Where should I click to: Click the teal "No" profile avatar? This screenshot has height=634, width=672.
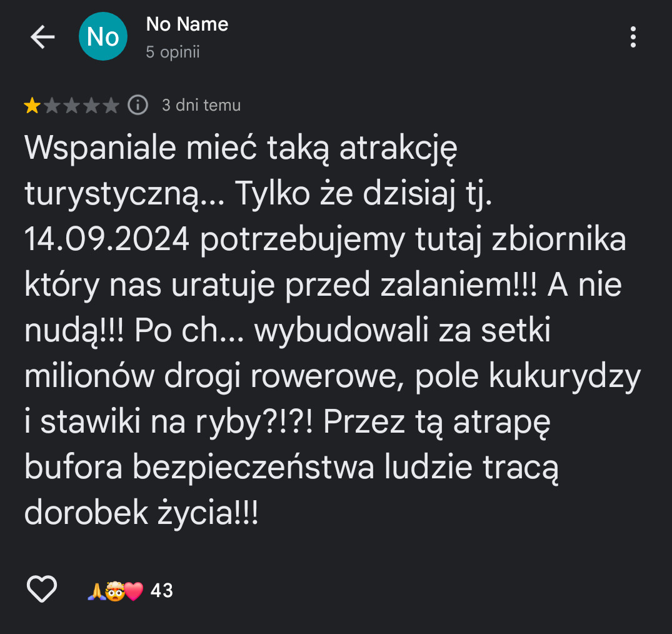103,37
